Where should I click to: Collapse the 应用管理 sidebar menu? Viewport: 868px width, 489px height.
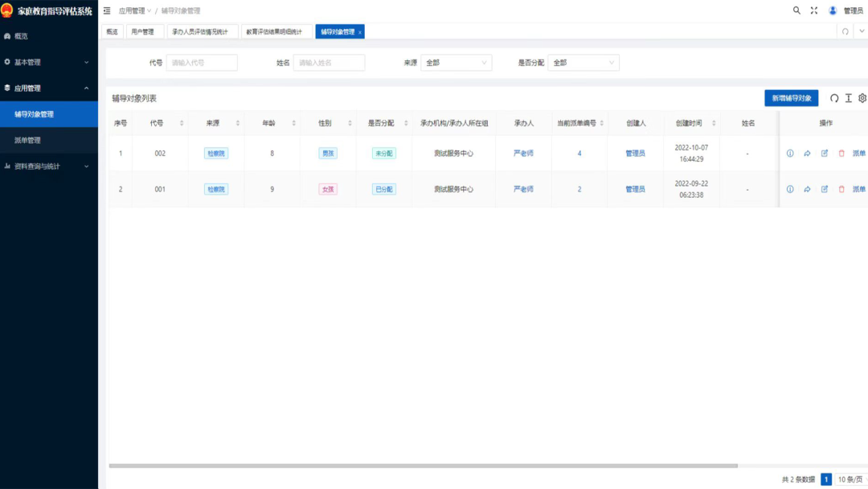49,88
